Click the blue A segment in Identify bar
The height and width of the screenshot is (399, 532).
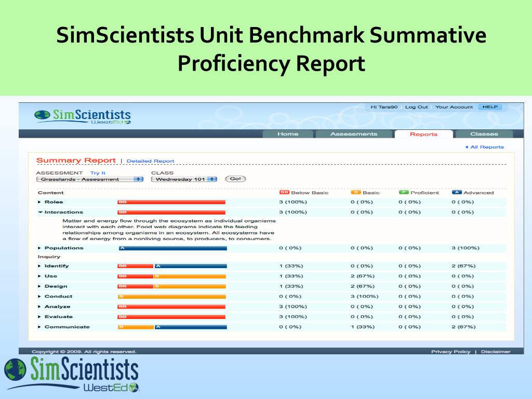point(191,266)
